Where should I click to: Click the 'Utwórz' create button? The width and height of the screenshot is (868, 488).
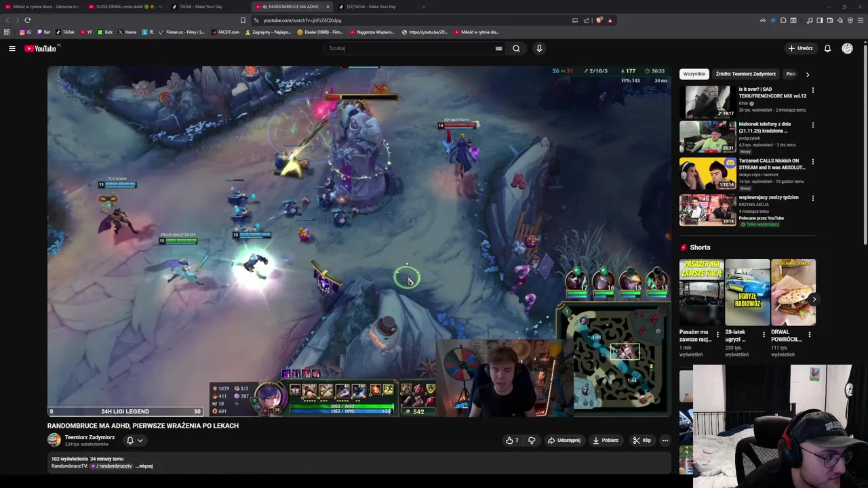[800, 48]
